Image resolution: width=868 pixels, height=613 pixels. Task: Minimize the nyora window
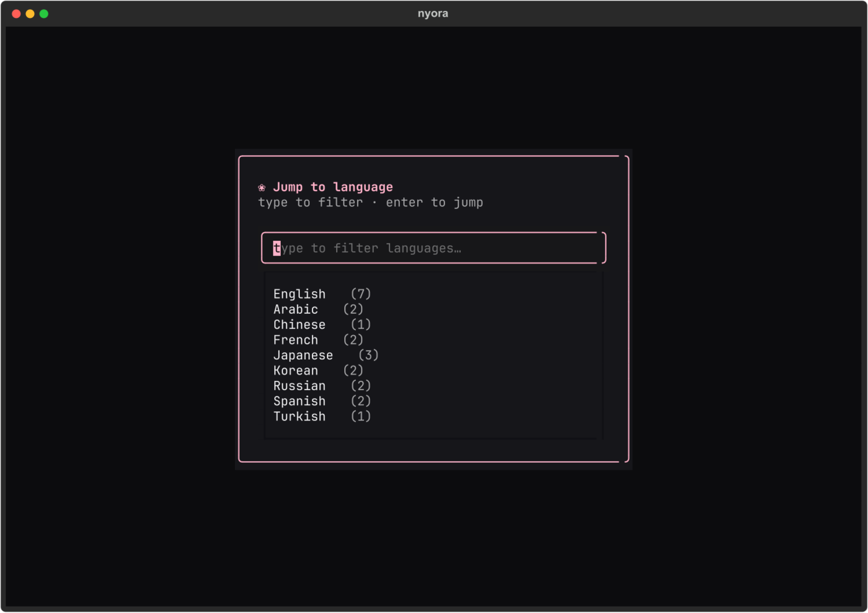pyautogui.click(x=30, y=14)
